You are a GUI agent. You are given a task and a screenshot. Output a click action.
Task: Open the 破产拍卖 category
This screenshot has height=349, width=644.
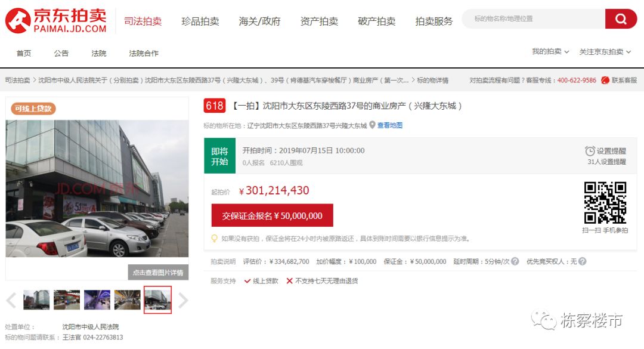(377, 20)
